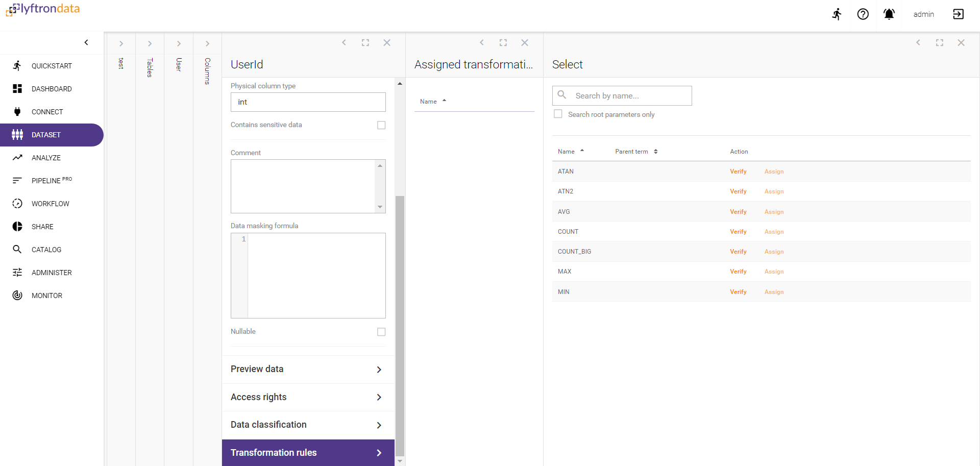Viewport: 980px width, 466px height.
Task: Go back from the Select panel
Action: [x=918, y=42]
